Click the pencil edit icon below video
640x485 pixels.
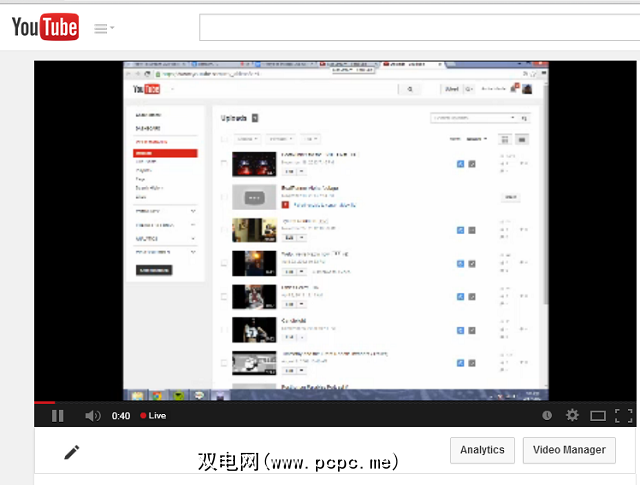[72, 452]
